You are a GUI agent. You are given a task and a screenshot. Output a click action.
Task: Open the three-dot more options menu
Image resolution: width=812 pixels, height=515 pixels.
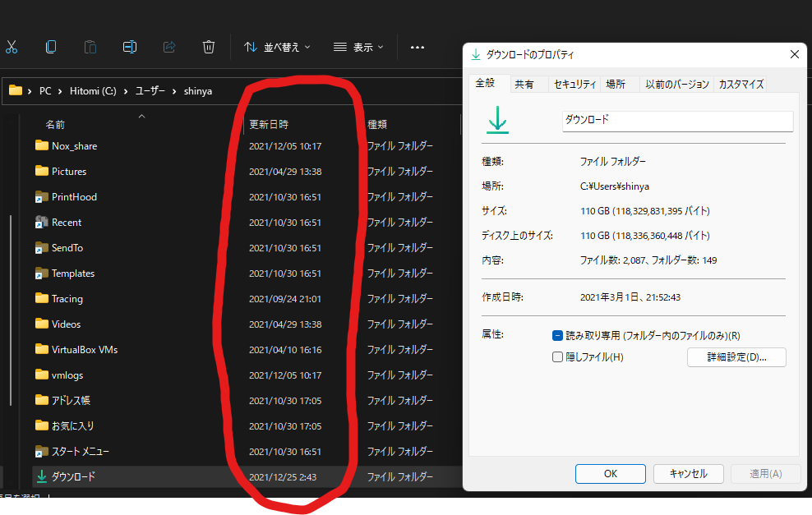click(418, 47)
